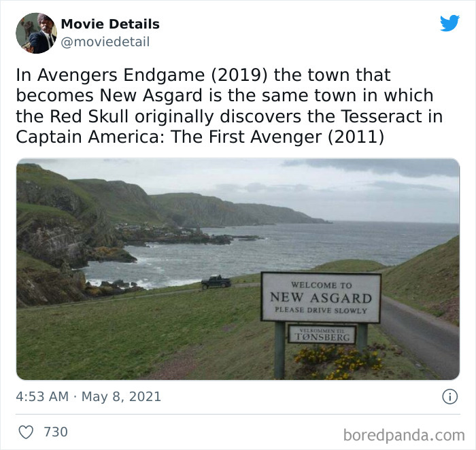Click the Twitter bird logo
Image resolution: width=476 pixels, height=450 pixels.
(449, 22)
